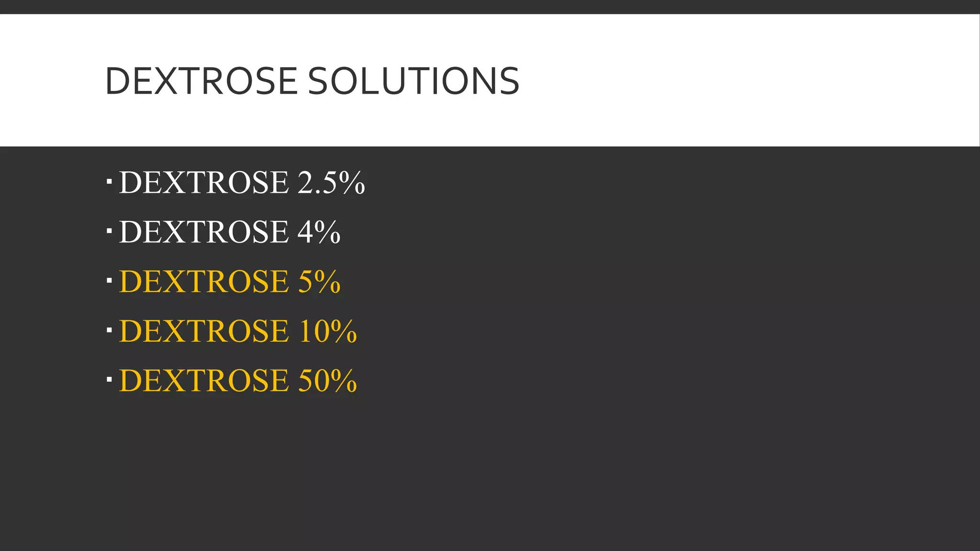This screenshot has width=980, height=551.
Task: Click the bullet marker before DEXTROSE 50%
Action: 109,380
